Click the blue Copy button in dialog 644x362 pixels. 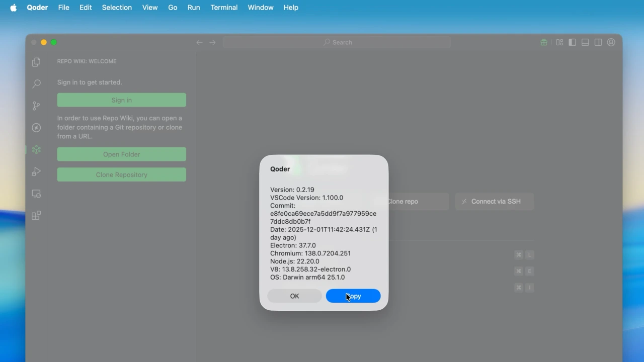353,296
